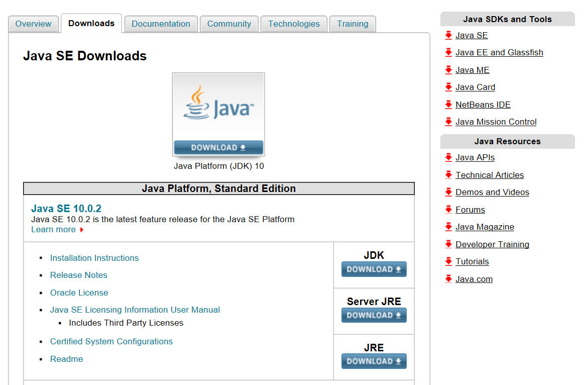The width and height of the screenshot is (588, 385).
Task: Open the NetBeans IDE link
Action: click(x=483, y=105)
